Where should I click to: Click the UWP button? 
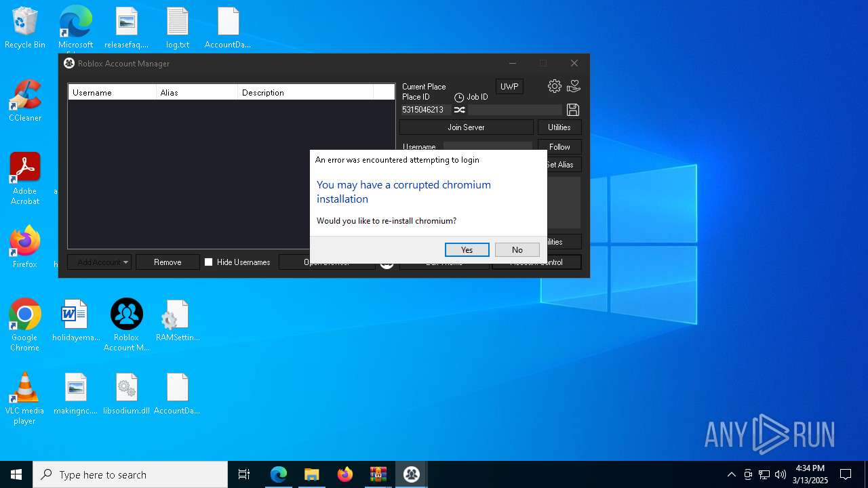click(509, 87)
